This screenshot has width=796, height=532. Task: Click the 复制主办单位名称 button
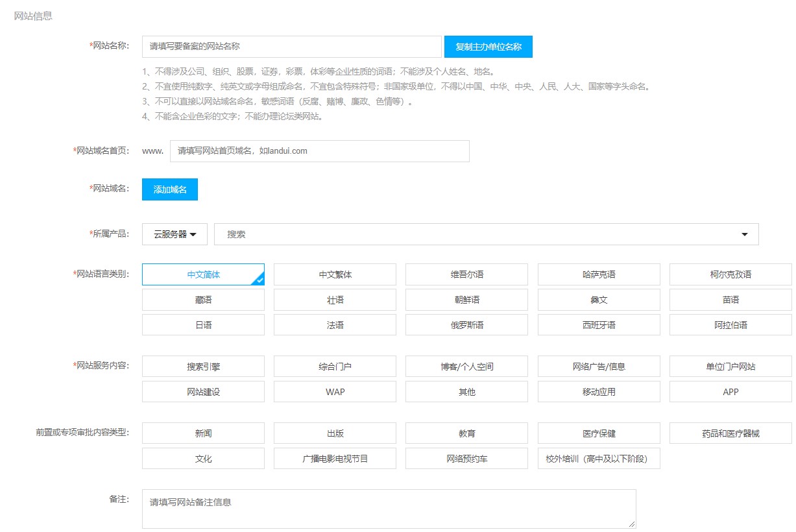[487, 47]
